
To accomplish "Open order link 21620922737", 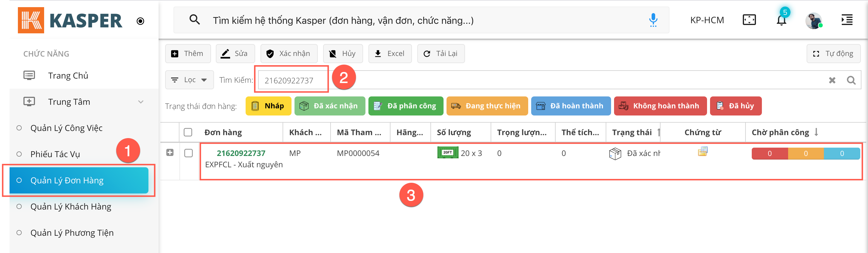I will (241, 153).
